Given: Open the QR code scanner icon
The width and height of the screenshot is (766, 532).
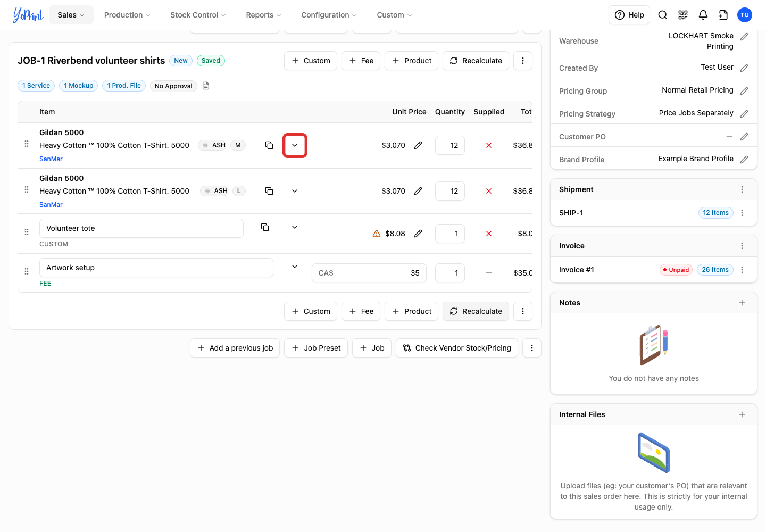Looking at the screenshot, I should tap(683, 15).
